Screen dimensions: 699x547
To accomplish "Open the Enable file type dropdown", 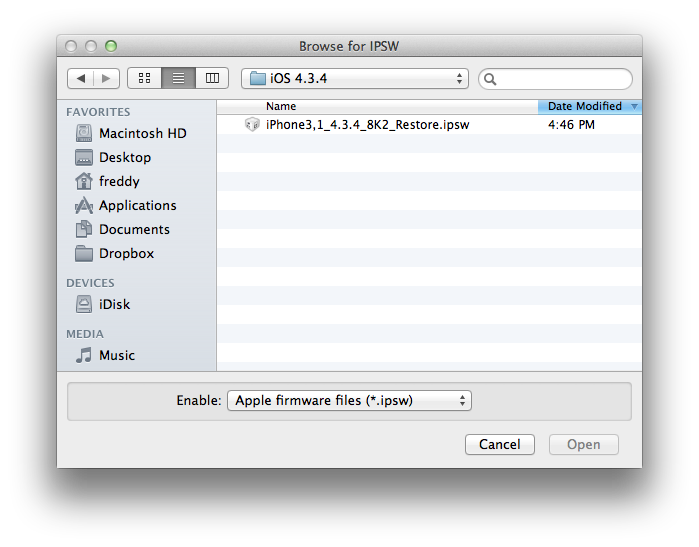I will [x=350, y=400].
